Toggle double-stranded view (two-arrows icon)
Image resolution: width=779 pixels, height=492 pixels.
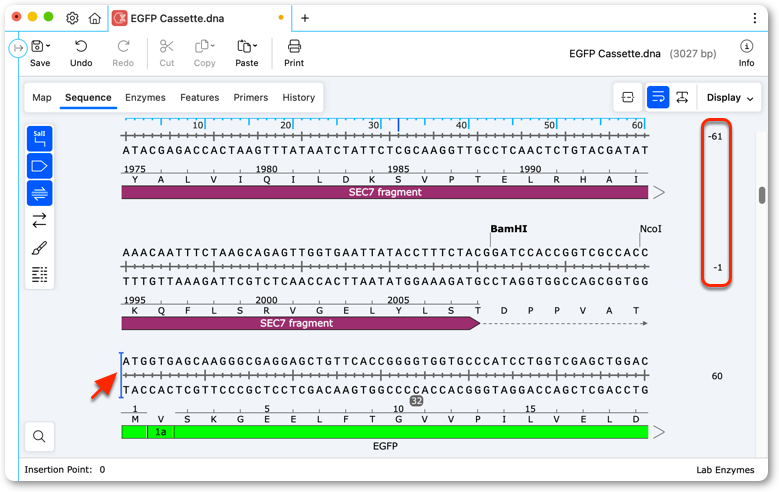click(40, 193)
